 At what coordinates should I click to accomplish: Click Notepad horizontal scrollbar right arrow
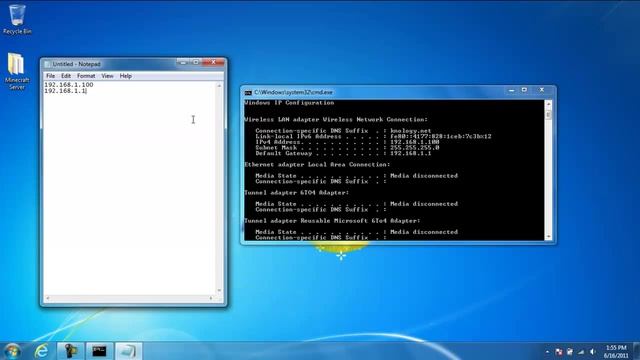point(211,298)
